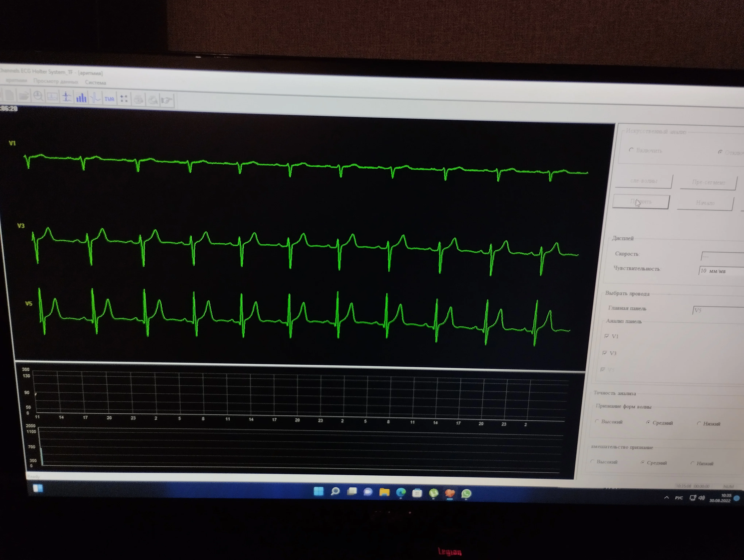The image size is (744, 560).
Task: Click the pointing hand toolbar icon
Action: (x=167, y=100)
